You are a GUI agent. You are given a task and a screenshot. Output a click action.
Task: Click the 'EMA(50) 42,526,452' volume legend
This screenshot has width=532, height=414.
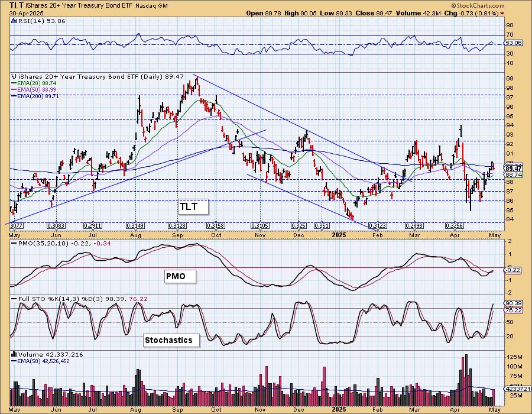pyautogui.click(x=40, y=361)
